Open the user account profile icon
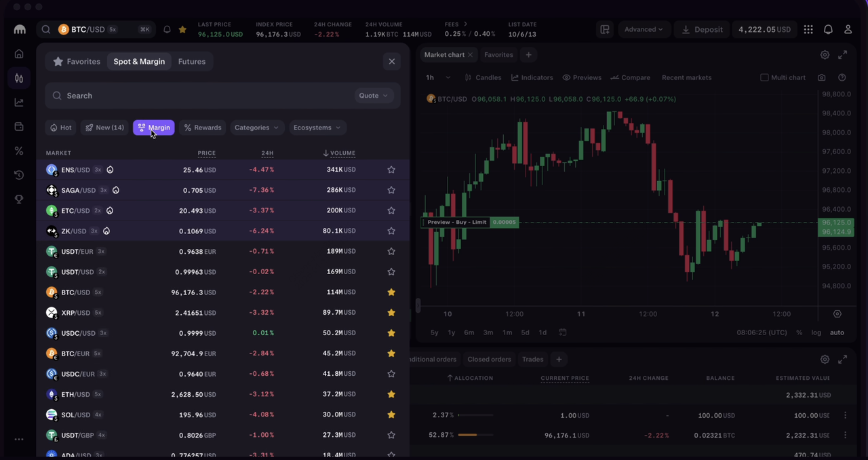Image resolution: width=868 pixels, height=460 pixels. point(848,30)
